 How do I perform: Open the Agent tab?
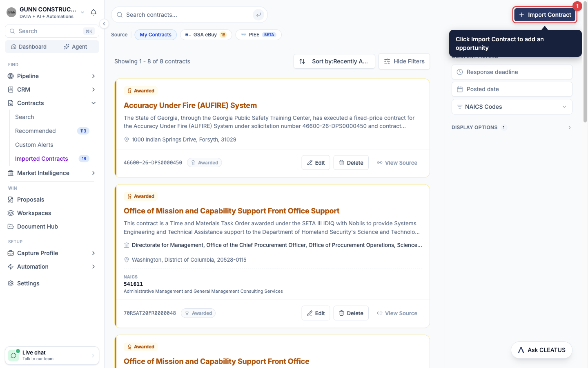[x=76, y=47]
